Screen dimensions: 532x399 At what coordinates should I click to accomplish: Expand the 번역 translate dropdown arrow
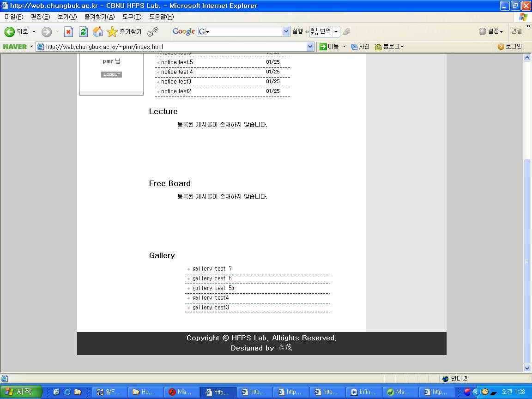point(336,31)
